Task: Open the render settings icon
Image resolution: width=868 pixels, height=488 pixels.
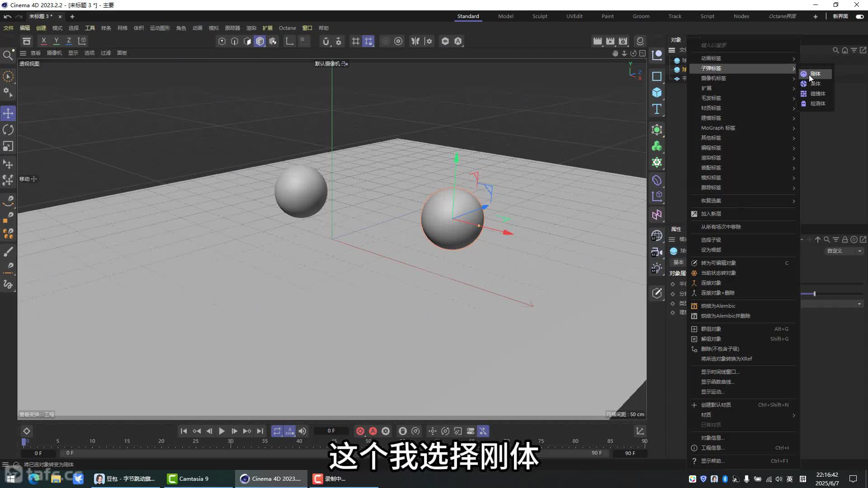Action: point(623,41)
